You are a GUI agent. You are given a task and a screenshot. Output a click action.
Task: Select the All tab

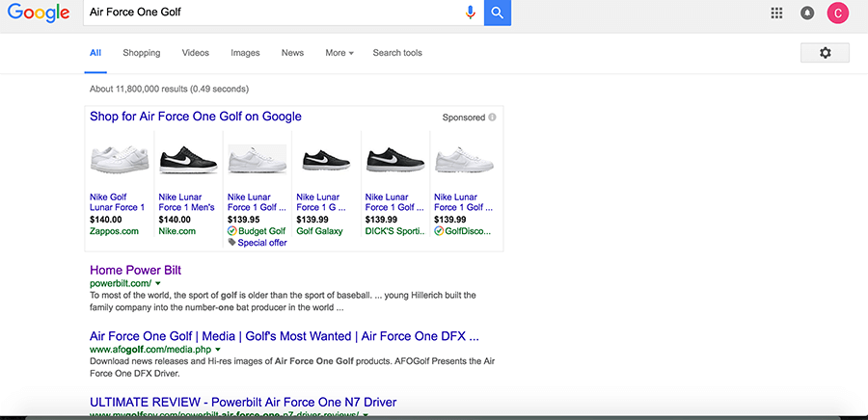[x=95, y=53]
